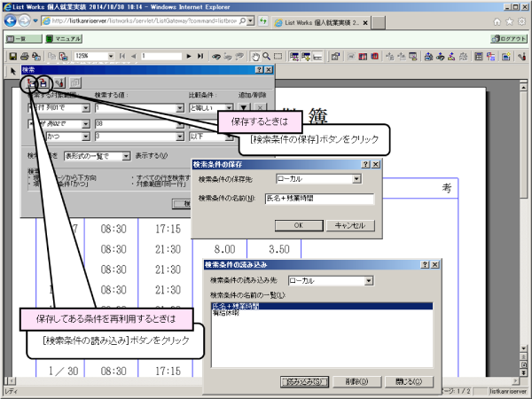
Task: Open the empty new browser tab
Action: tap(379, 23)
